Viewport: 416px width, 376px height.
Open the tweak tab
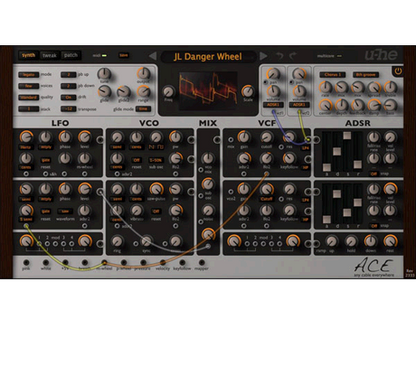[x=49, y=55]
